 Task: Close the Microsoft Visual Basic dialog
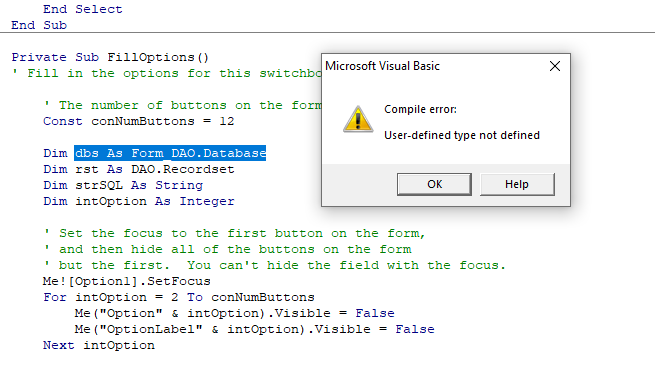[x=555, y=66]
